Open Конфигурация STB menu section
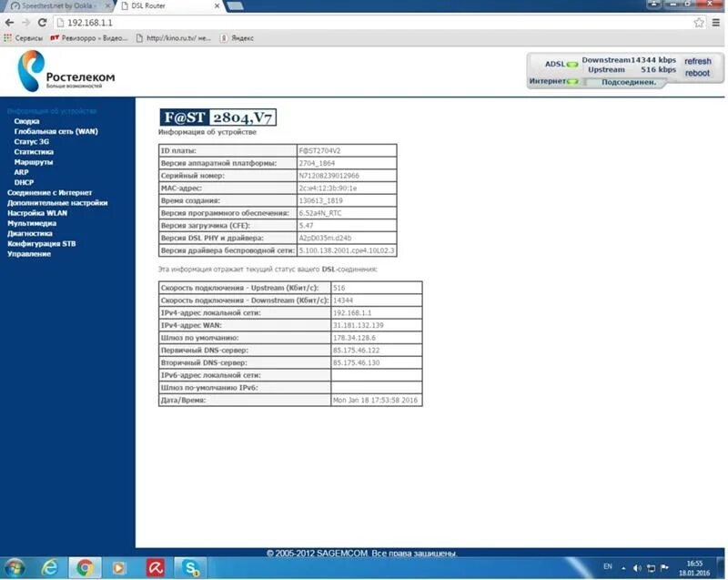Screen dimensions: 728x580 [41, 244]
